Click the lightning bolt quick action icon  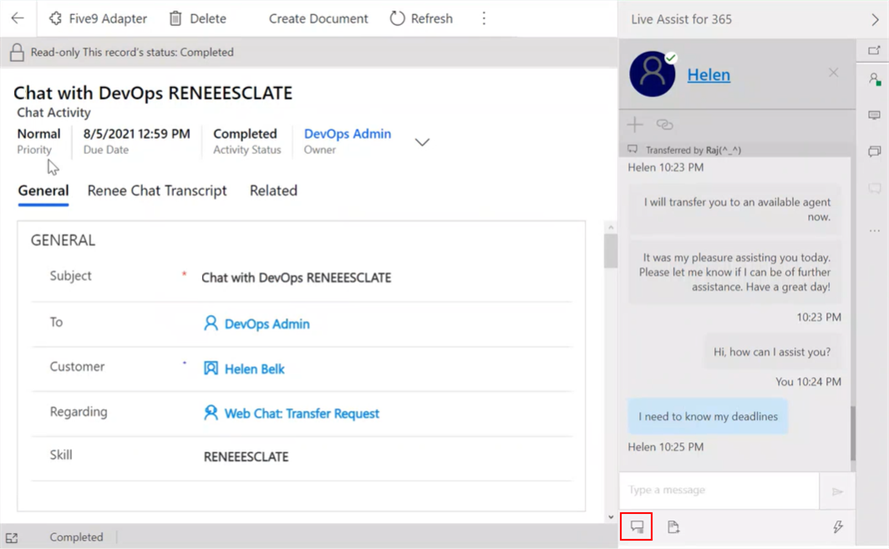838,527
